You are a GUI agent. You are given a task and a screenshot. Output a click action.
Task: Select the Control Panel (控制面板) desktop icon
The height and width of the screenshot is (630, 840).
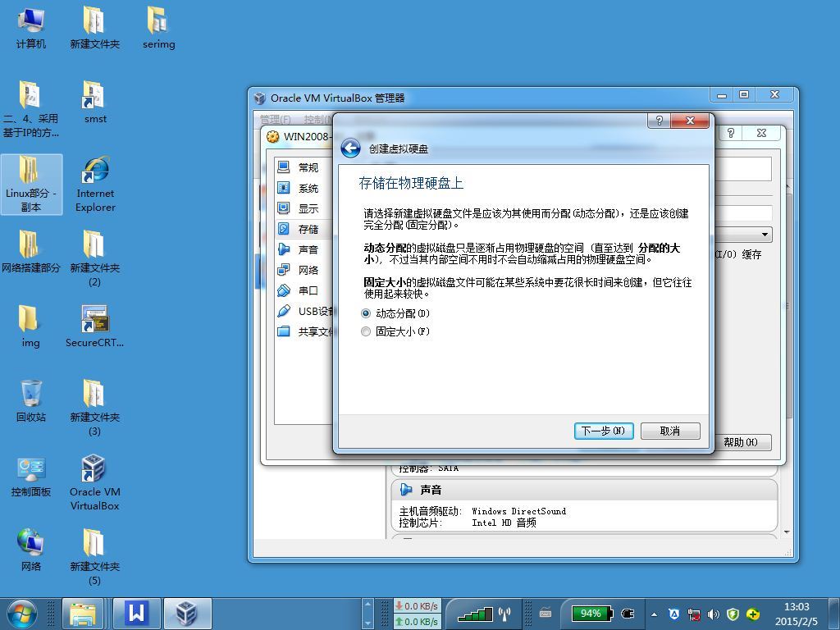tap(30, 476)
